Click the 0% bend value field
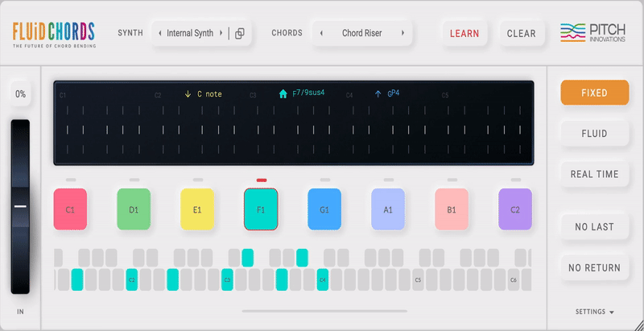Viewport: 644px width, 331px height. point(21,94)
